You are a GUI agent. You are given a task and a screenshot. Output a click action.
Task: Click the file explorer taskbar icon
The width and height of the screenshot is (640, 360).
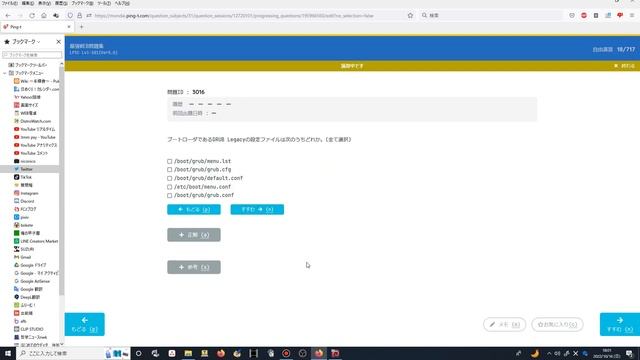[x=188, y=353]
